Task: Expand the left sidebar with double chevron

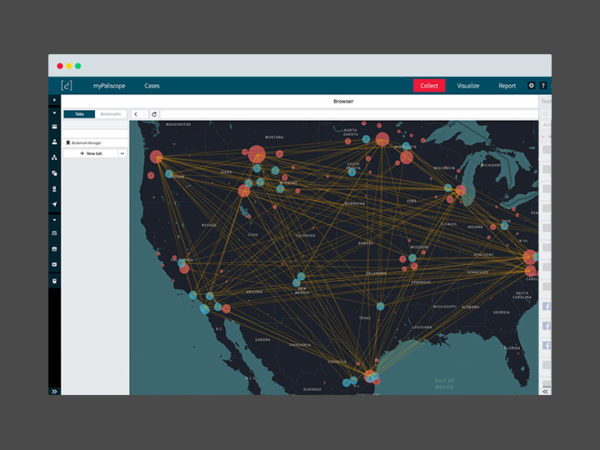Action: [54, 391]
